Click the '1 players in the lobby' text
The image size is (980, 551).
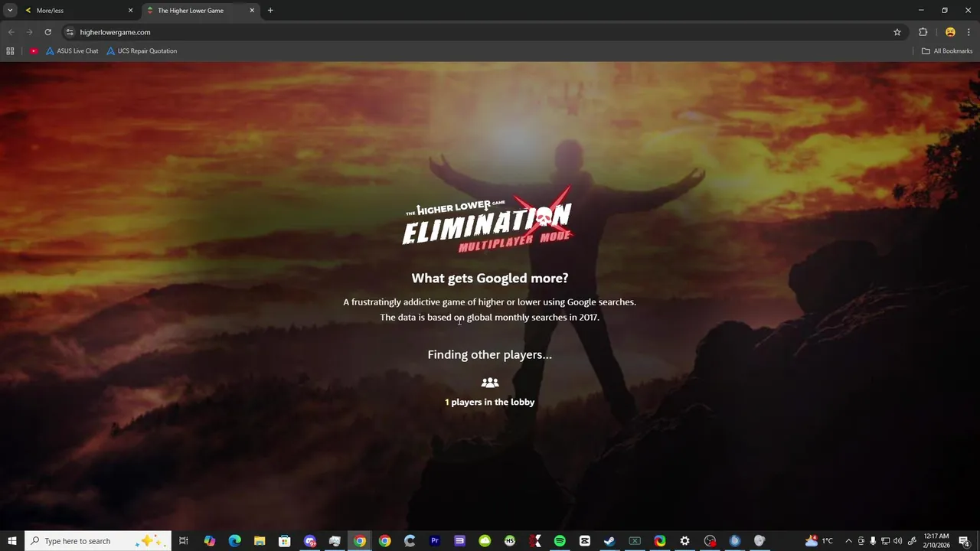(x=490, y=402)
